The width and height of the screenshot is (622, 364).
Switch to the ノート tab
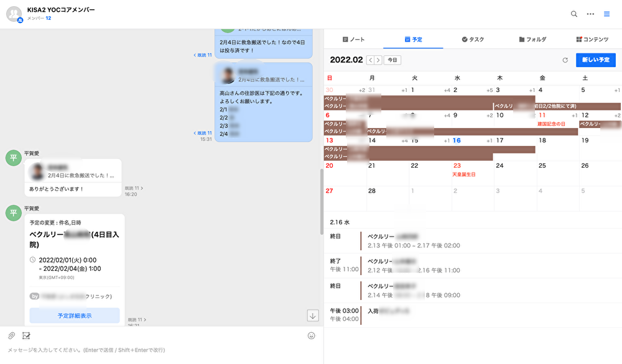pos(354,39)
